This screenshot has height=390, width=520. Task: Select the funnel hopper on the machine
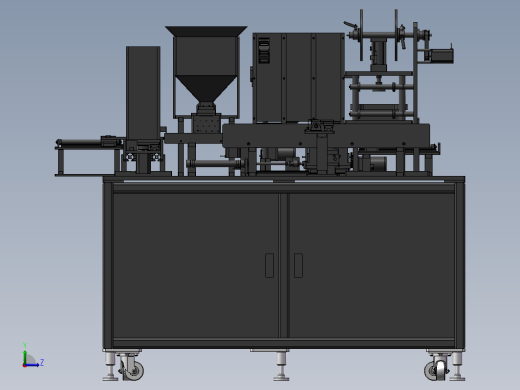click(x=206, y=65)
